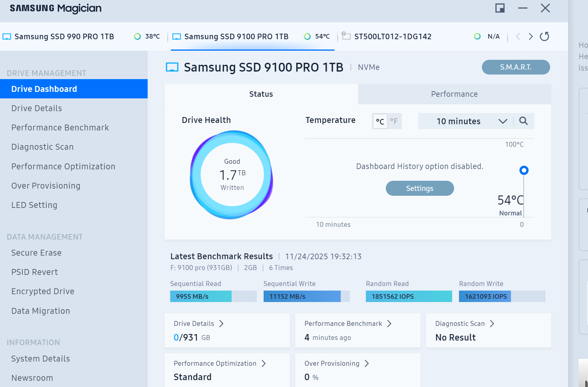
Task: Open Encrypted Drive in sidebar
Action: 74,291
